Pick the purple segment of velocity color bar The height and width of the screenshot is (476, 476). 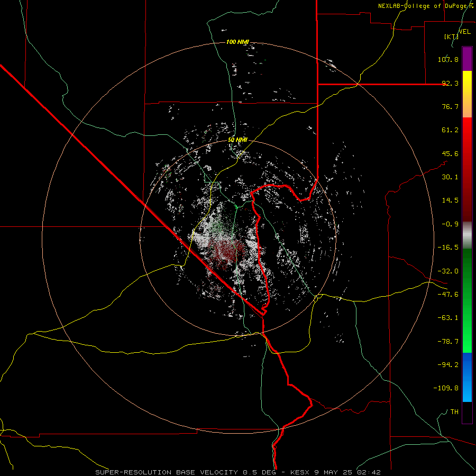[467, 59]
